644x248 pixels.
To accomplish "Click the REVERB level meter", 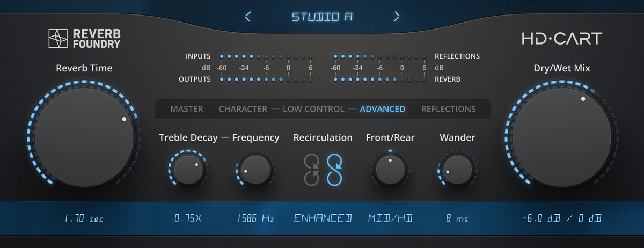I will point(380,79).
